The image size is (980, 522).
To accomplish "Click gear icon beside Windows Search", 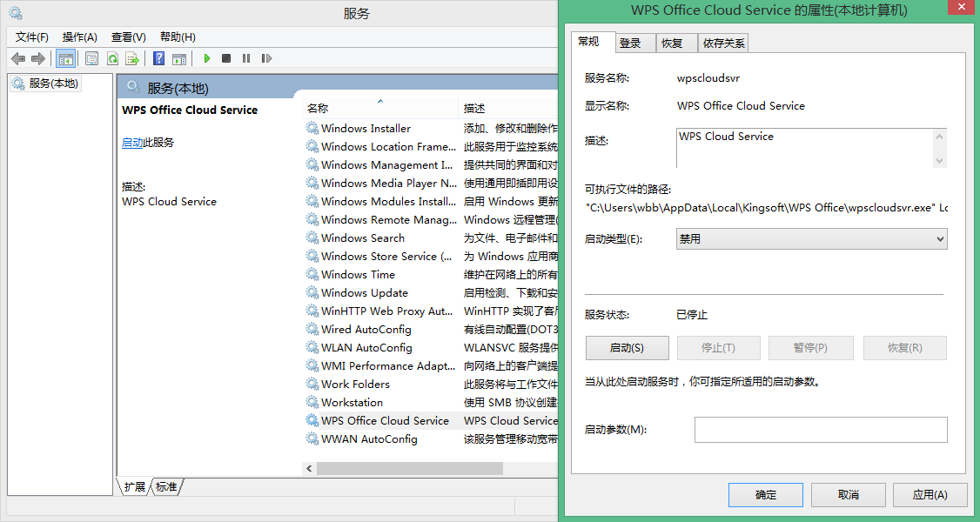I will (312, 238).
